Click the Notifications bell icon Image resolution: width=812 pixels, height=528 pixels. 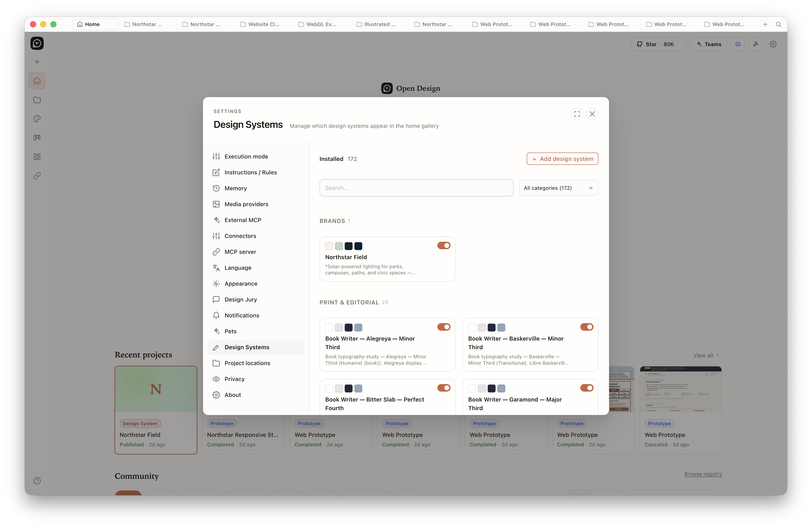216,315
